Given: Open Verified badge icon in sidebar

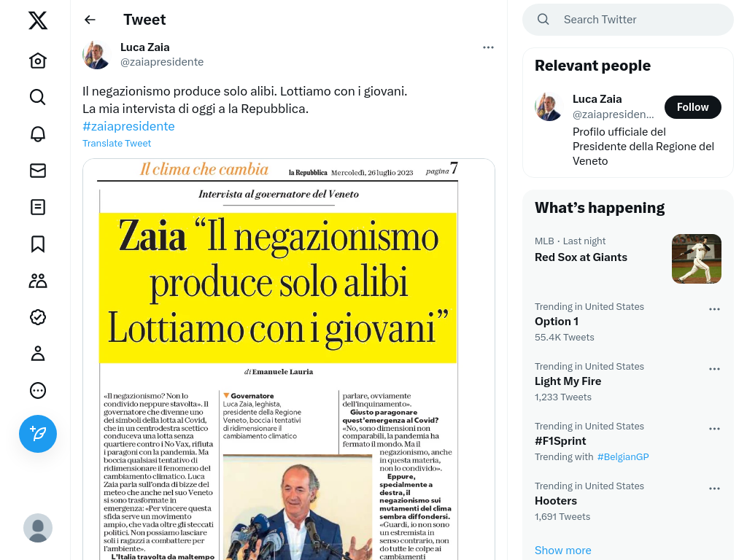Looking at the screenshot, I should pyautogui.click(x=38, y=317).
